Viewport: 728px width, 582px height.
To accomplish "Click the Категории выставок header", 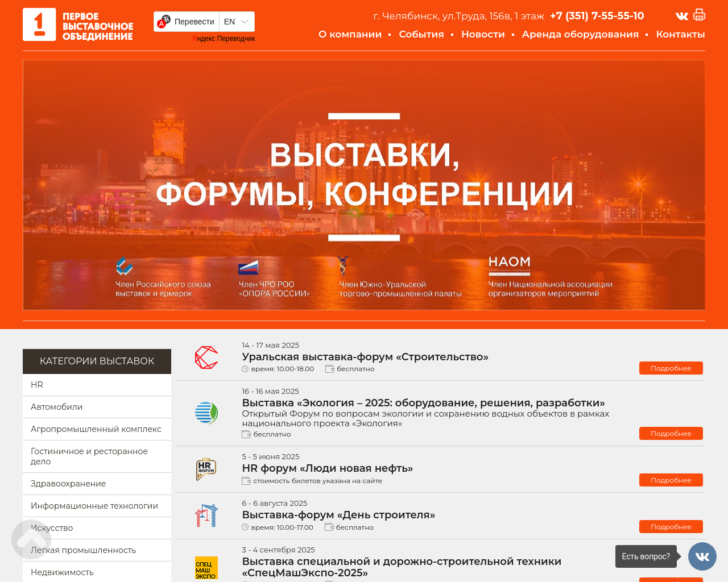I will point(97,361).
